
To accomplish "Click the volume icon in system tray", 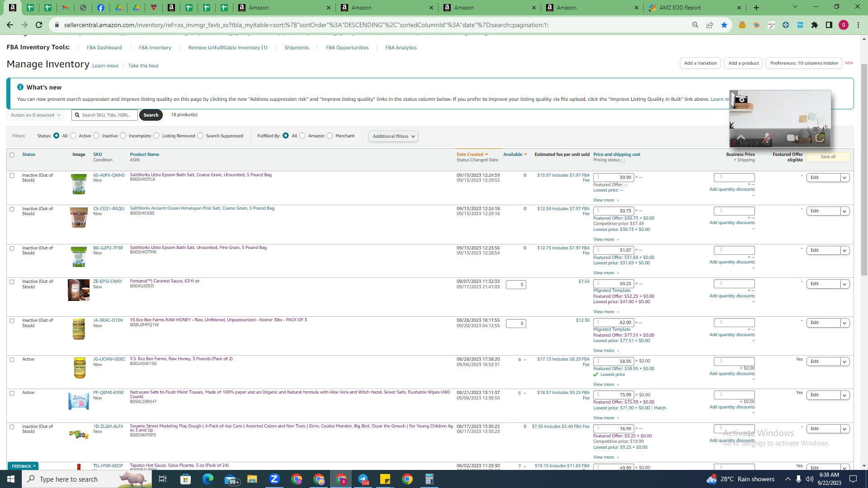I will (x=809, y=479).
